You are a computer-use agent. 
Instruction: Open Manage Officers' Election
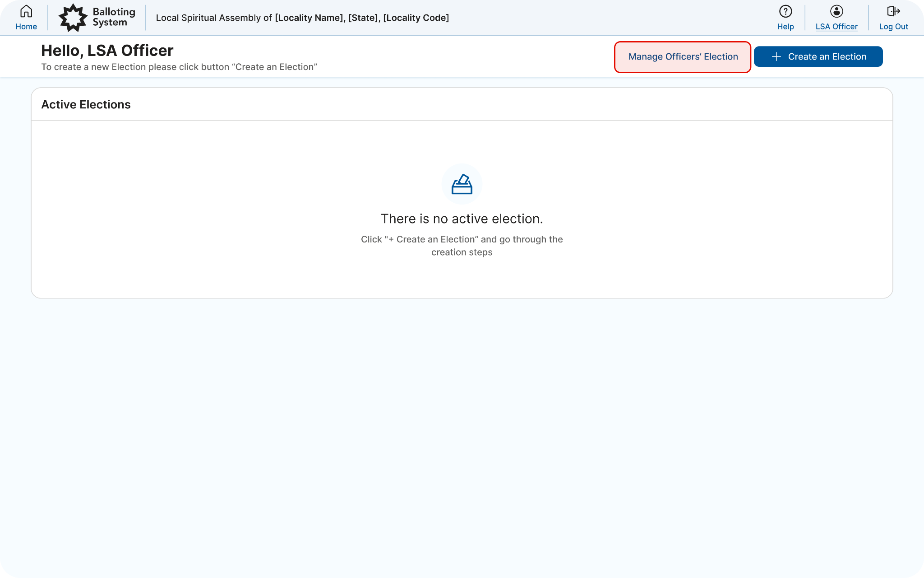(683, 57)
